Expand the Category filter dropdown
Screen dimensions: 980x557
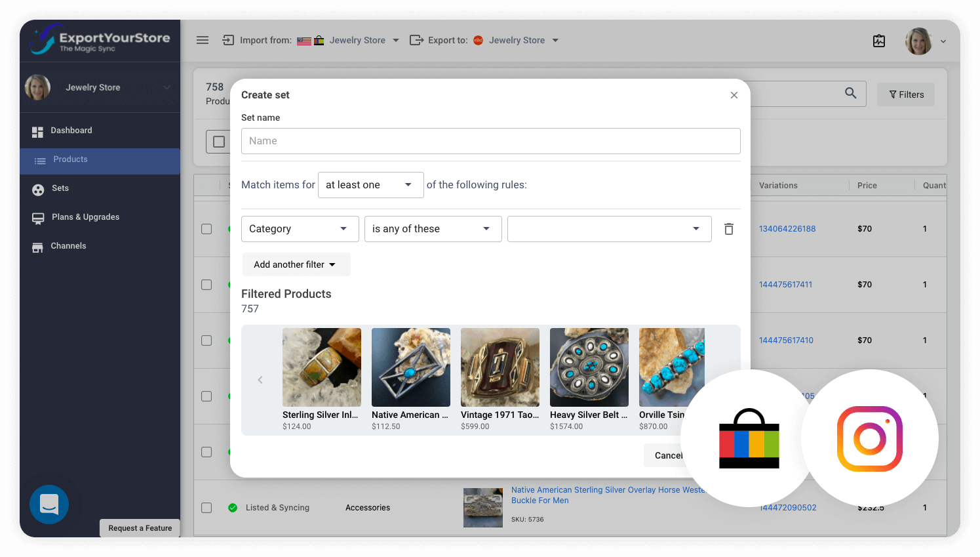[300, 228]
